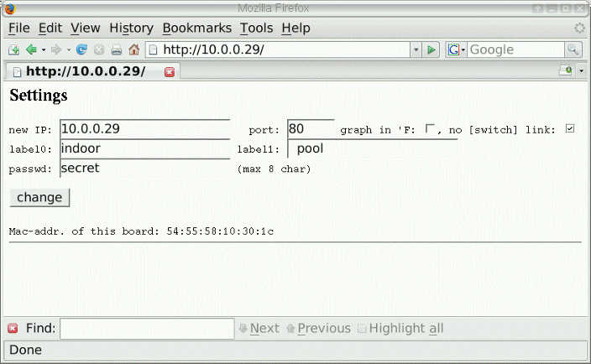This screenshot has width=591, height=364.
Task: Close the Find bar
Action: 13,328
